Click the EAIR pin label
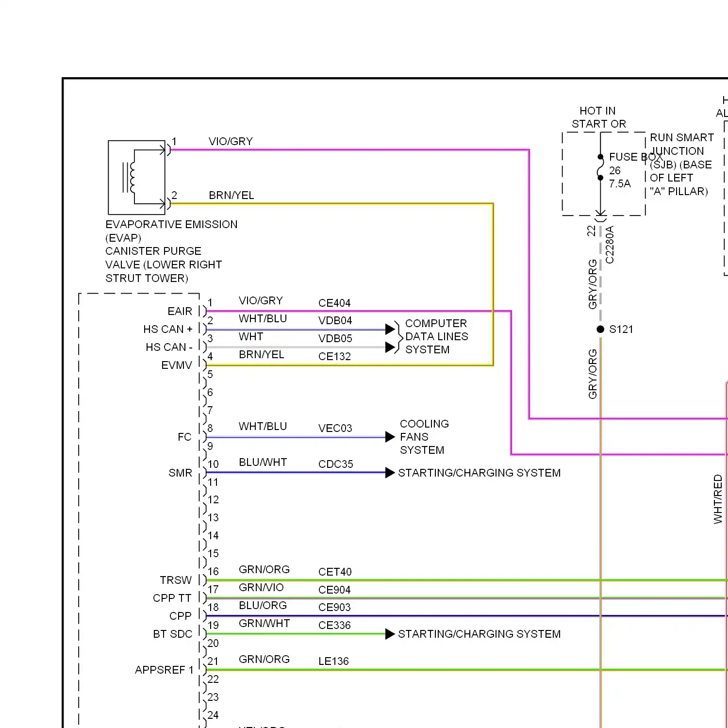 (180, 311)
